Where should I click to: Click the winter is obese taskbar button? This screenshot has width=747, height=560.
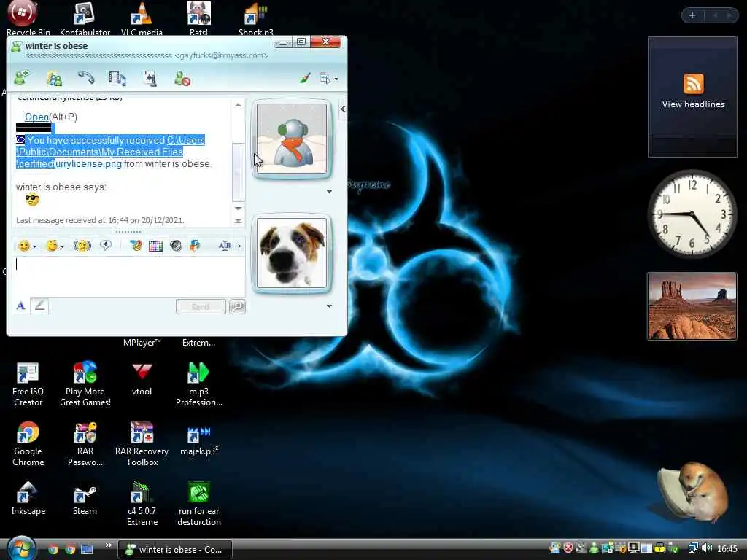(175, 550)
